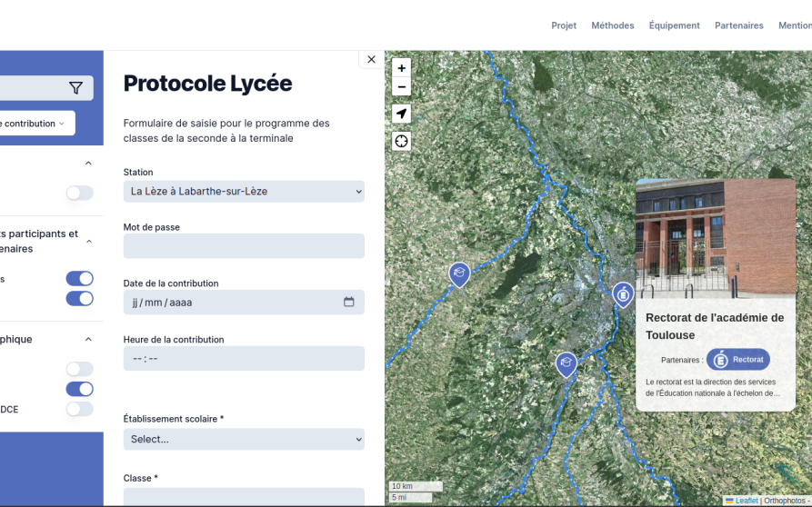812x507 pixels.
Task: Enable the off toggle above the active one
Action: [x=80, y=369]
